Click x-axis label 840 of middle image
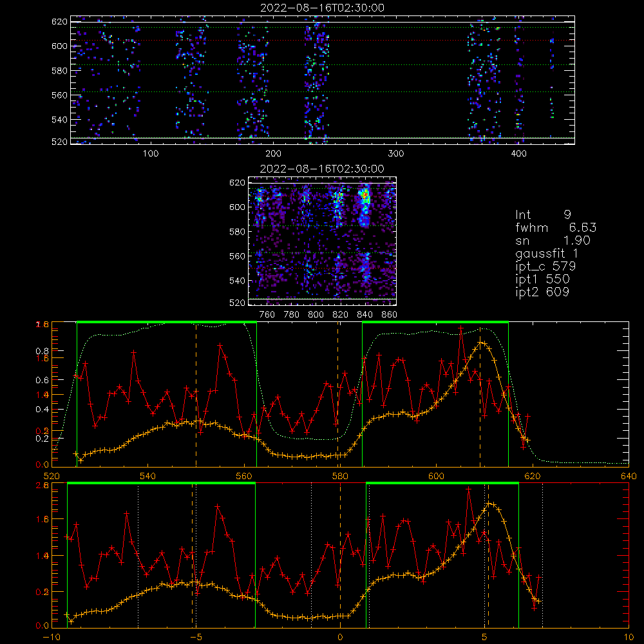 (365, 315)
